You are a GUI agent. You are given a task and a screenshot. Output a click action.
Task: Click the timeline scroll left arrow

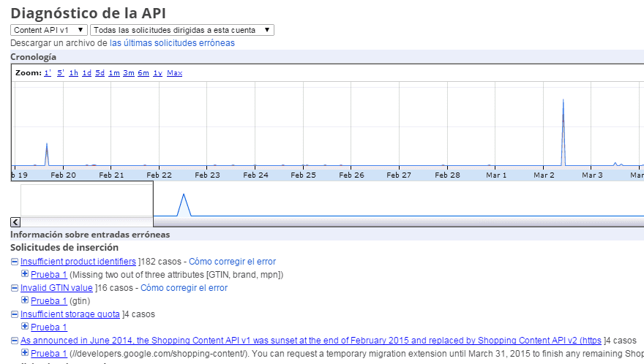[15, 222]
